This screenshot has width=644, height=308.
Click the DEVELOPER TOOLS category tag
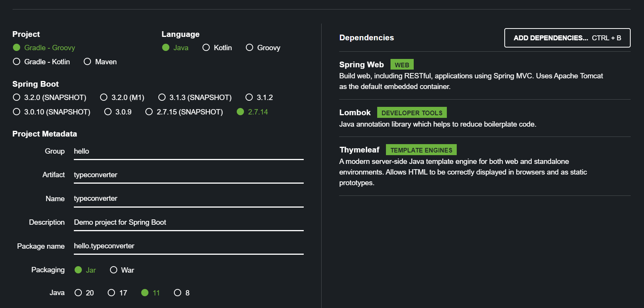[x=412, y=113]
